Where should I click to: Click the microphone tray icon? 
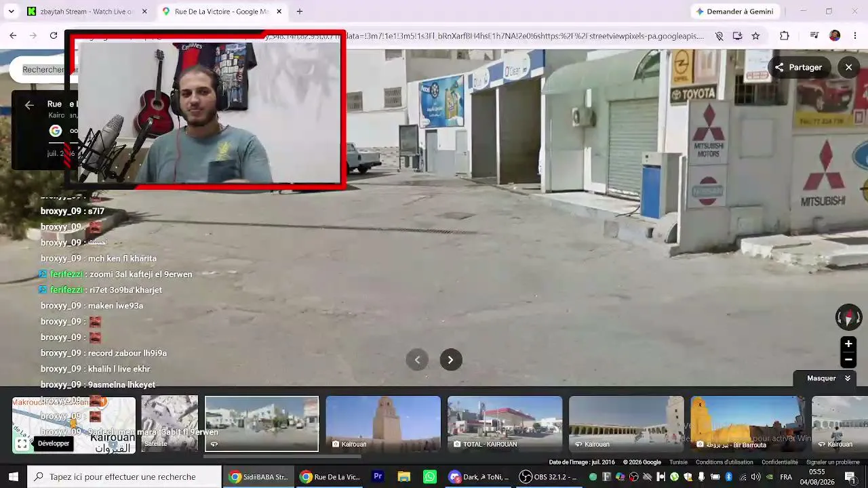point(701,477)
